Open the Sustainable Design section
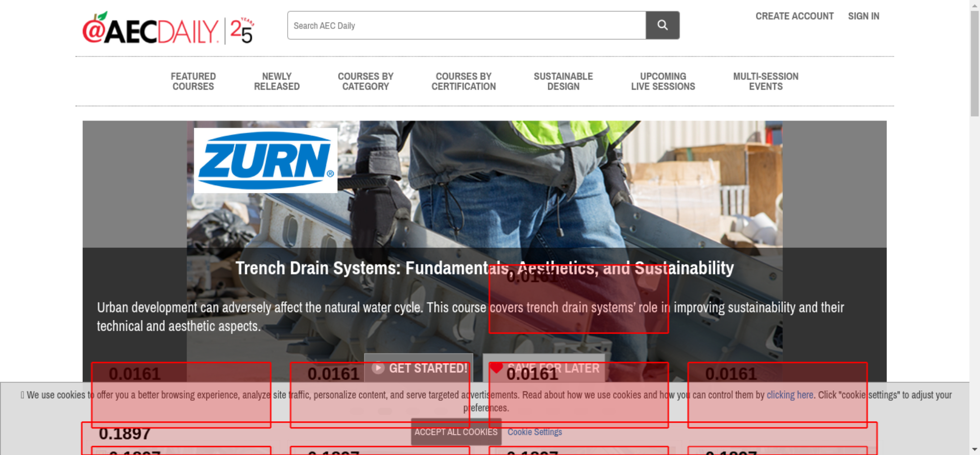Viewport: 980px width, 455px height. coord(563,81)
